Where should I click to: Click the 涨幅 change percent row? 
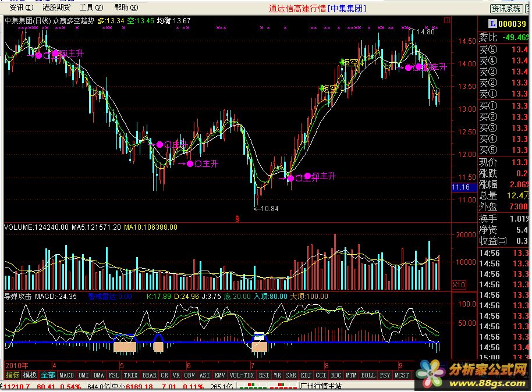pyautogui.click(x=503, y=184)
